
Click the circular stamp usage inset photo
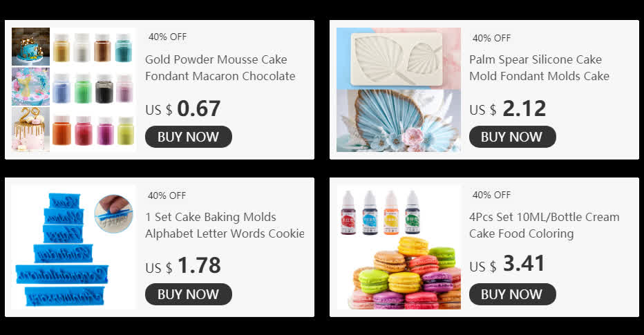(x=114, y=214)
